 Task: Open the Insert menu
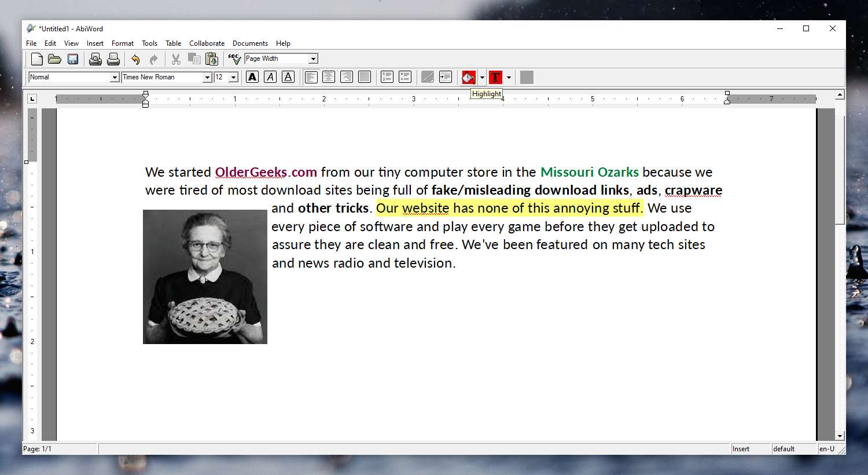pos(95,43)
